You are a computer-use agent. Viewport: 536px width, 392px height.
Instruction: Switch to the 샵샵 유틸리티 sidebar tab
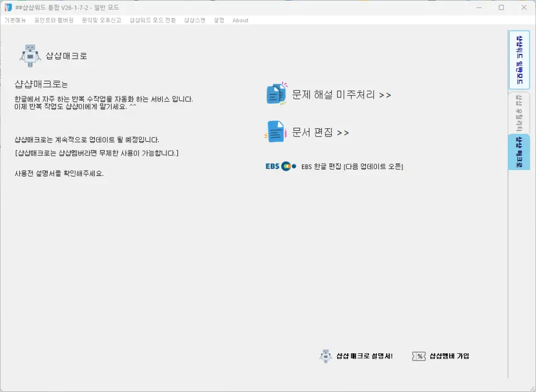(519, 114)
